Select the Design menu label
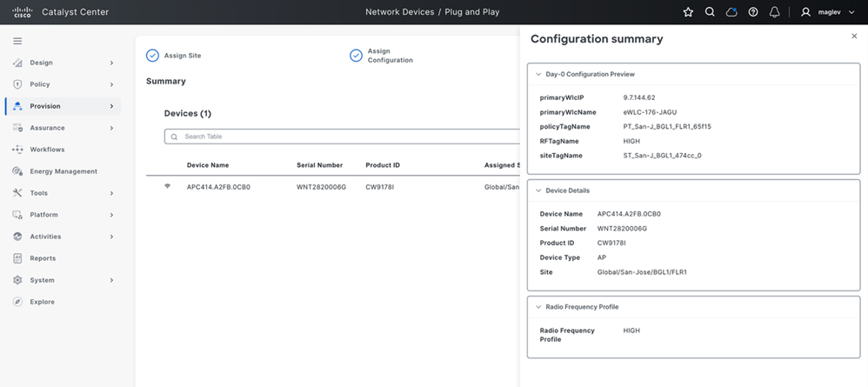The image size is (868, 387). coord(42,63)
